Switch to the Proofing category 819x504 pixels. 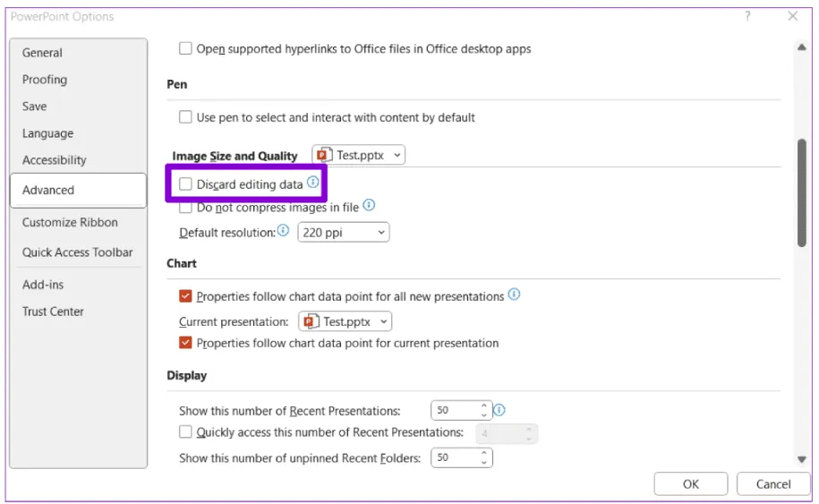click(45, 80)
